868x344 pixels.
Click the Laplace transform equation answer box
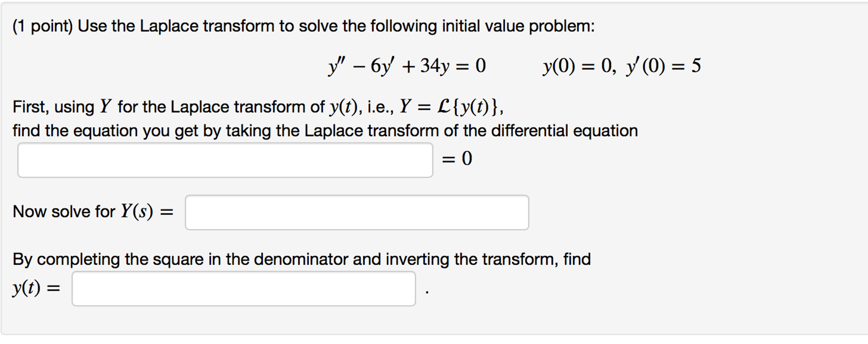[x=225, y=159]
